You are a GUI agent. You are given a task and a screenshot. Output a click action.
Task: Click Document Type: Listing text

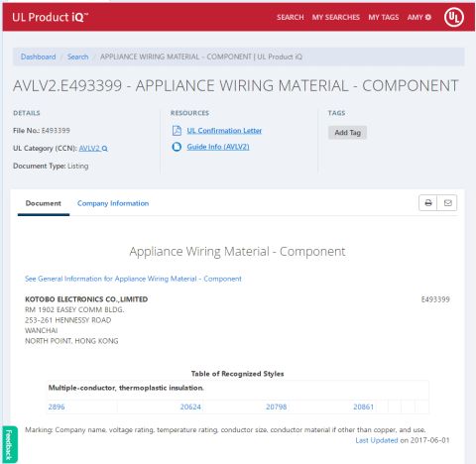click(x=51, y=166)
